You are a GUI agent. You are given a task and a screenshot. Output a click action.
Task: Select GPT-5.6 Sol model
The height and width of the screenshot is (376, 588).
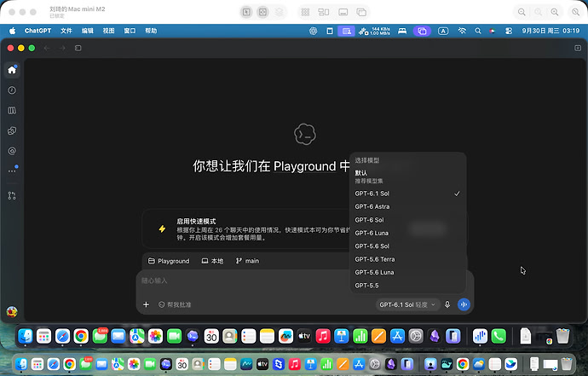pyautogui.click(x=407, y=246)
